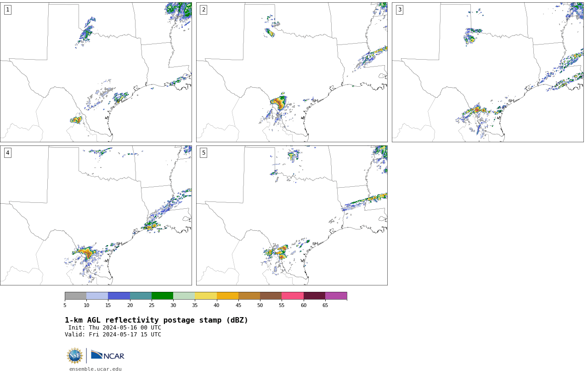
Task: Click the panel number 1 label
Action: point(7,10)
